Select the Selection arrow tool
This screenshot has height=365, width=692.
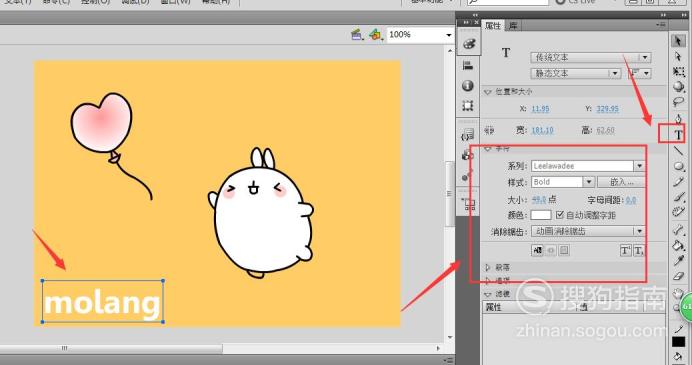[678, 41]
